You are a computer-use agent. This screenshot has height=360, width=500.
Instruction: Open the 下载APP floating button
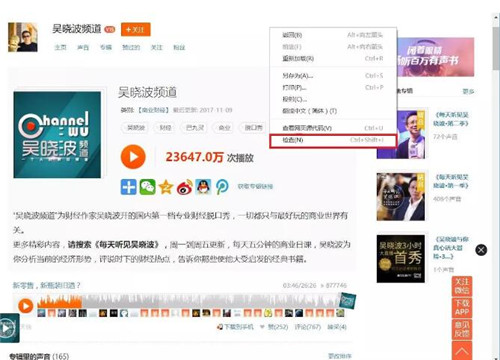(x=462, y=307)
